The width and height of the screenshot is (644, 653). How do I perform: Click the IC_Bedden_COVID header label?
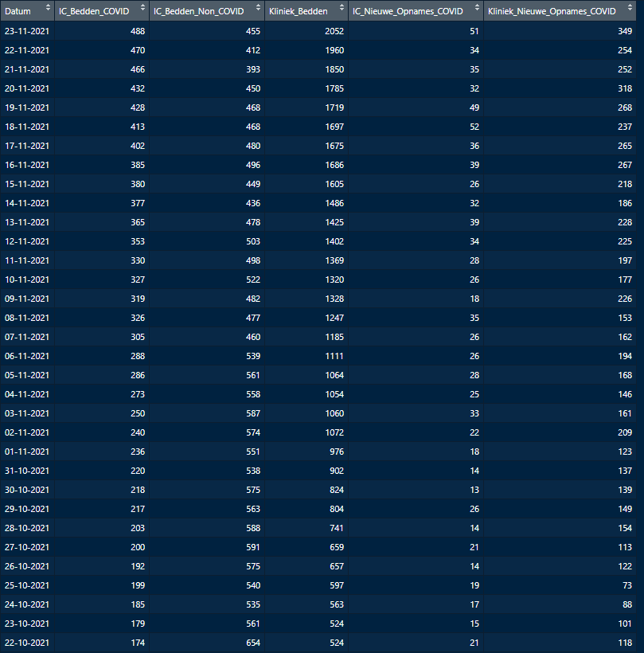coord(94,11)
